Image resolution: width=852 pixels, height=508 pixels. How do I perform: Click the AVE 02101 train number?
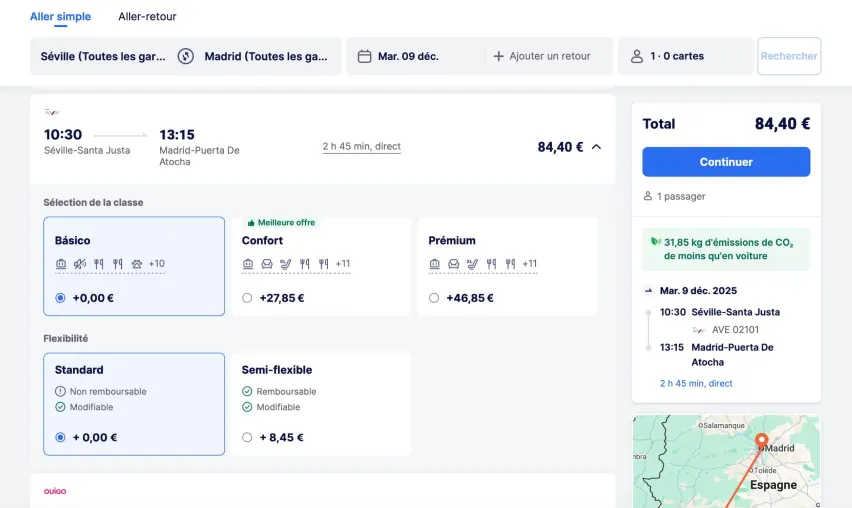pos(736,330)
